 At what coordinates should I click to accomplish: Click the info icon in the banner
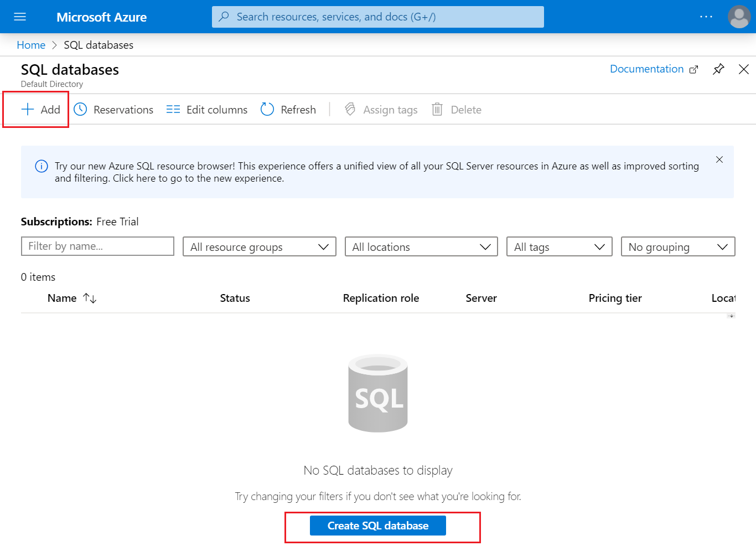click(42, 166)
